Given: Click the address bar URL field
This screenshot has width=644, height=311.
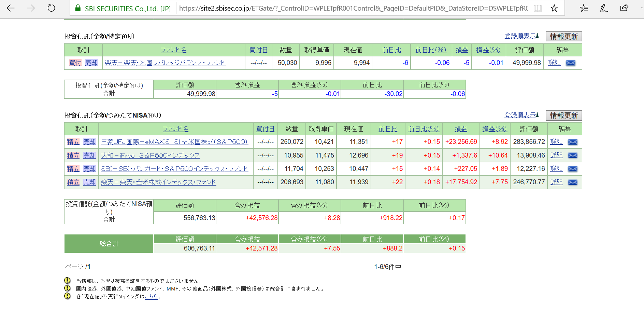Looking at the screenshot, I should coord(354,8).
